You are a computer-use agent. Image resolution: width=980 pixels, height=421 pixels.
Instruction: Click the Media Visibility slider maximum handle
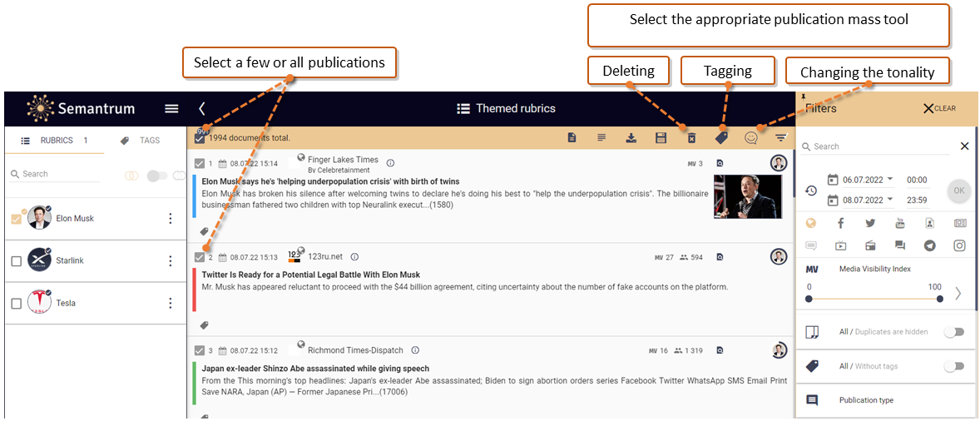click(x=940, y=300)
